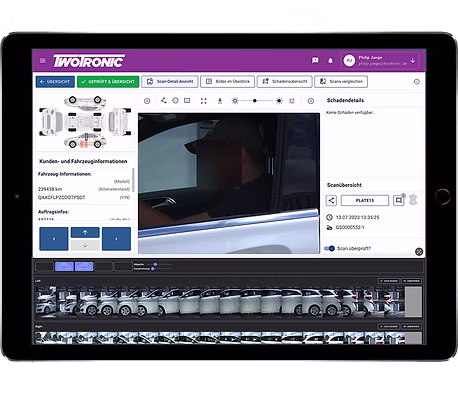The height and width of the screenshot is (394, 458).
Task: Select rear car view in vehicle diagram
Action: point(120,122)
